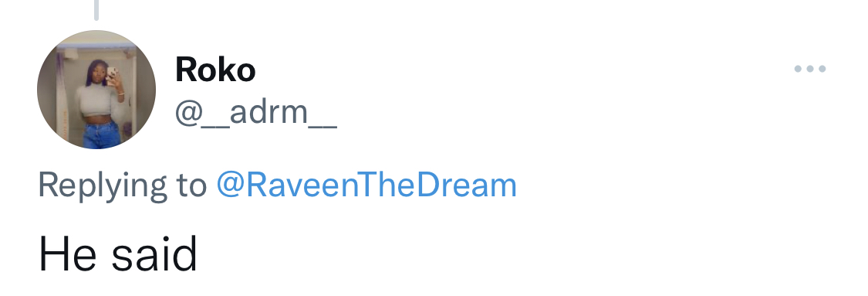Click the middle dot of the ellipsis icon

810,69
